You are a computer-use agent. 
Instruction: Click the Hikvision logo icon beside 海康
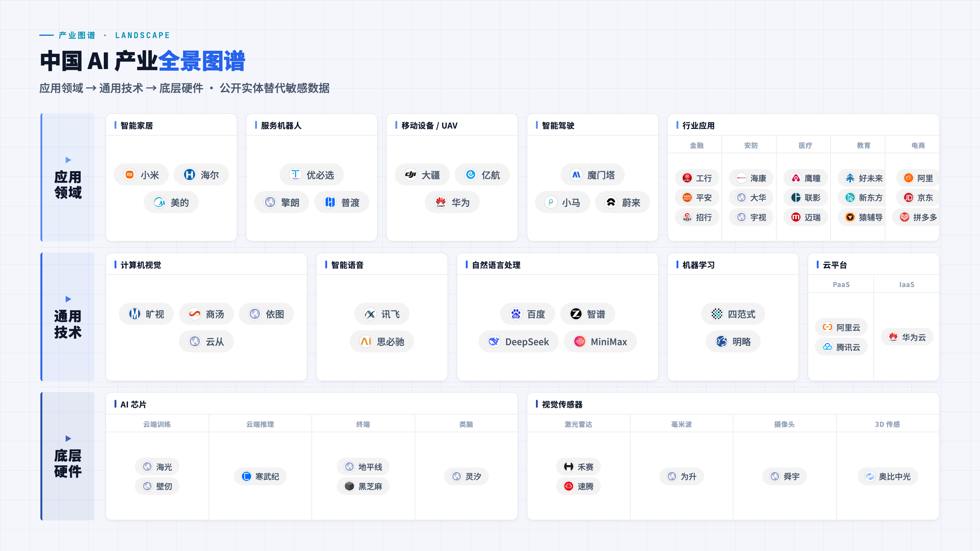[x=741, y=178]
